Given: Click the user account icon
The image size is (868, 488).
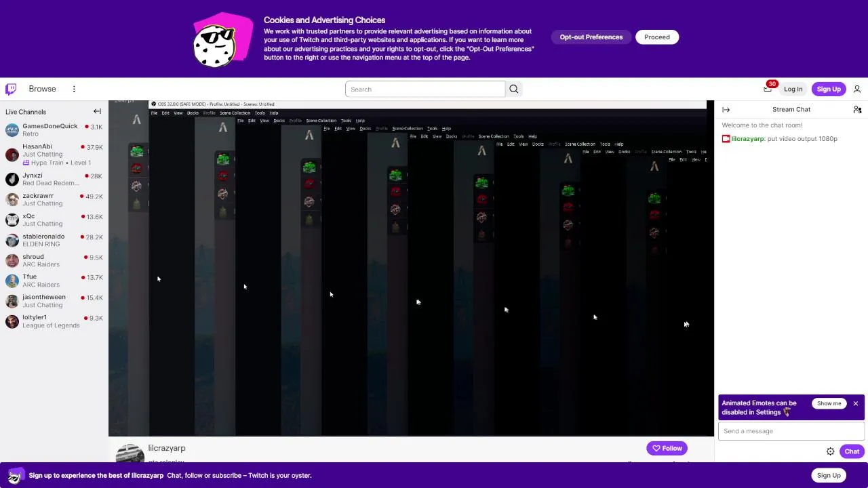Looking at the screenshot, I should tap(857, 89).
